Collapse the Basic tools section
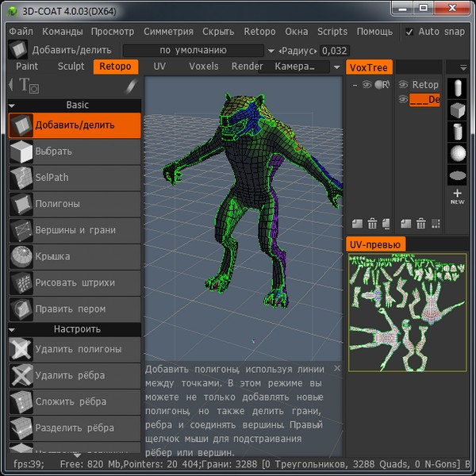Image resolution: width=476 pixels, height=476 pixels. click(13, 105)
